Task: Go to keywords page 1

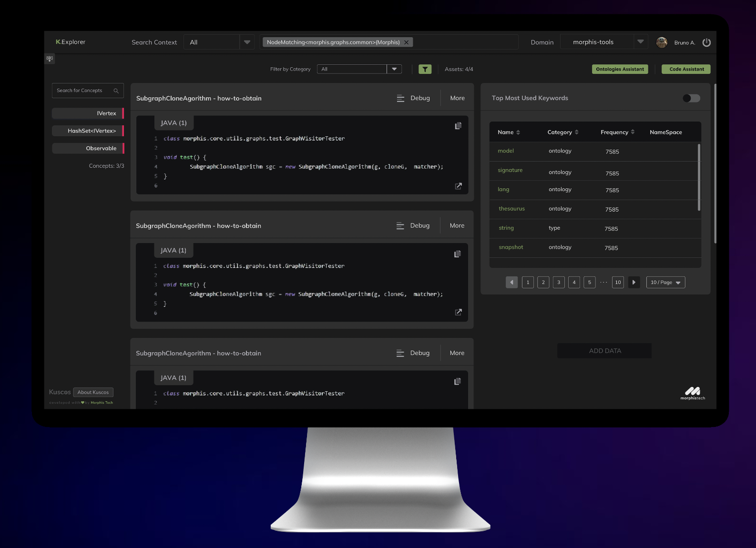Action: (528, 282)
